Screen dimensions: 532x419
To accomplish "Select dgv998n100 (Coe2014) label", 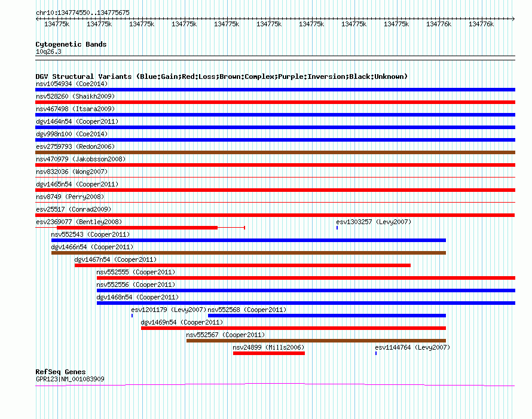I will (x=72, y=134).
